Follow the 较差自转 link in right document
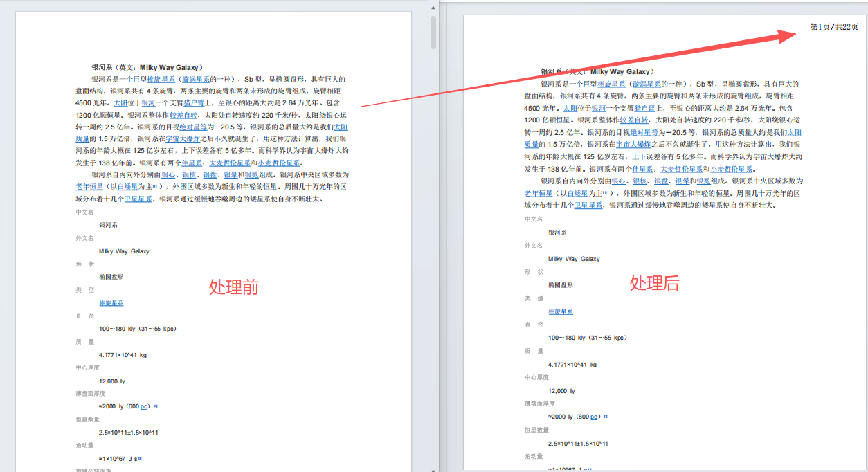 633,120
